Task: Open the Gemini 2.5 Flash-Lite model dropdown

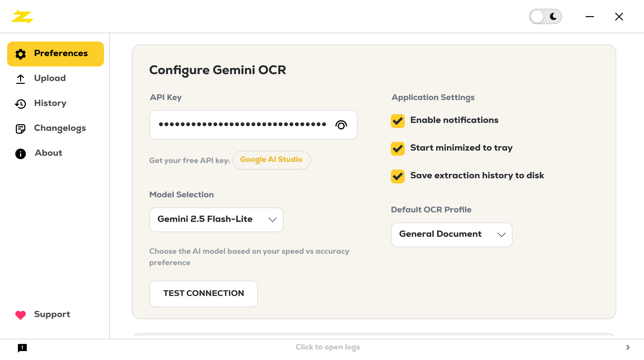Action: [x=216, y=219]
